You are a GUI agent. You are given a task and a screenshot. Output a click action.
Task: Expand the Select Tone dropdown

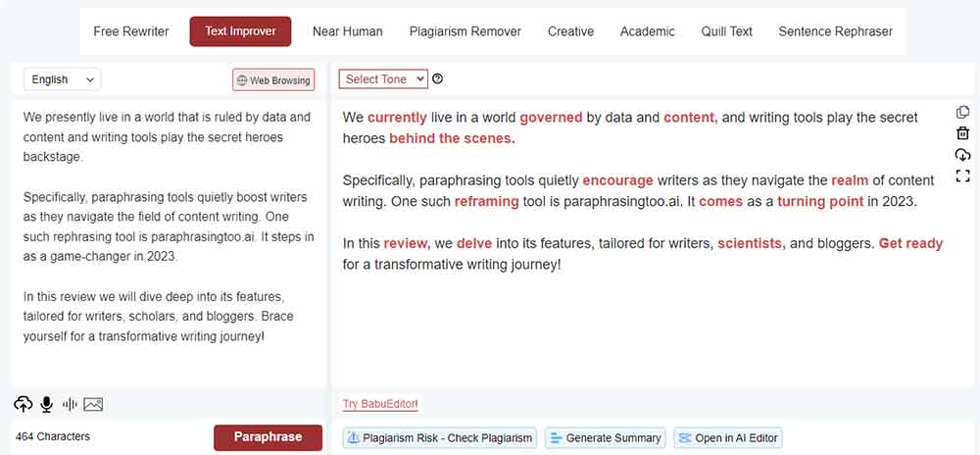[383, 79]
